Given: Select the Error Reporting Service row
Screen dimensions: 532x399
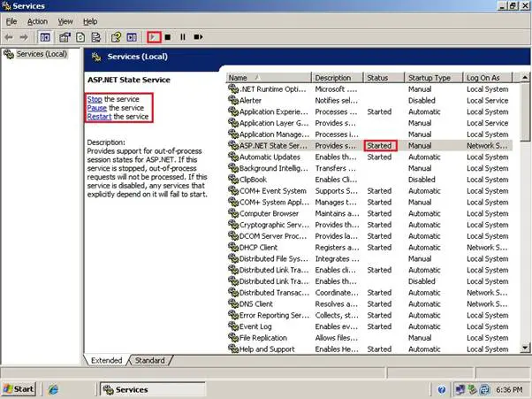Looking at the screenshot, I should (369, 315).
